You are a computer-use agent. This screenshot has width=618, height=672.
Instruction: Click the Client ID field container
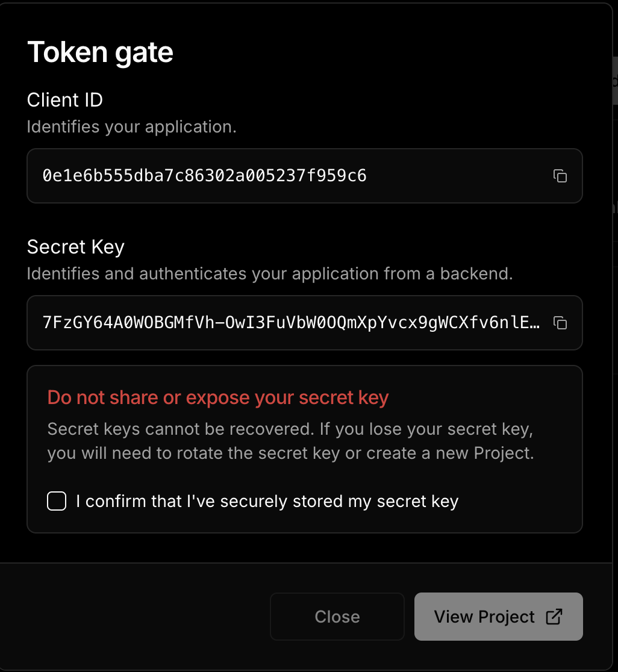click(304, 175)
